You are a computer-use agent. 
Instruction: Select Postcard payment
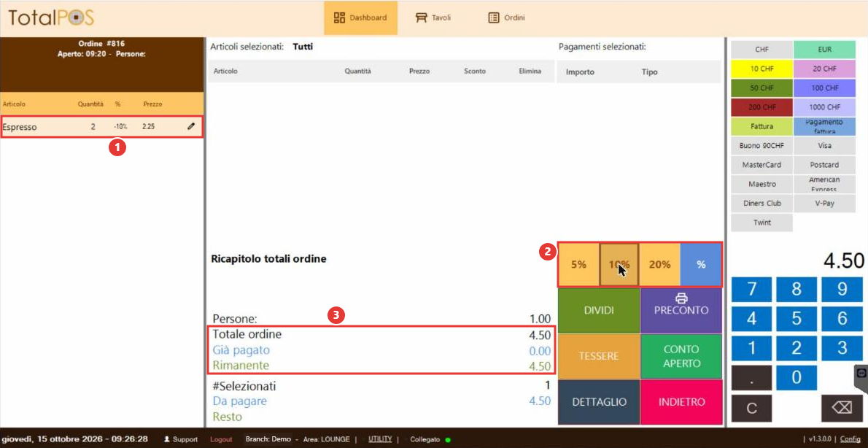tap(825, 164)
